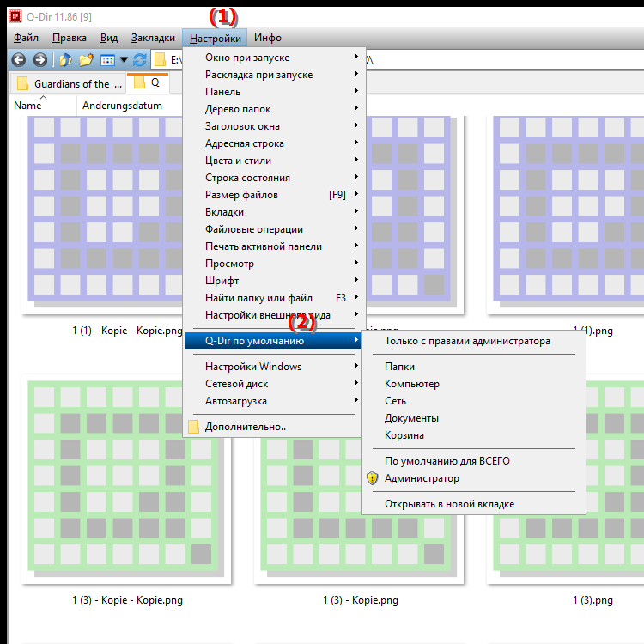
Task: Switch to Guardians of the ... tab
Action: coord(68,84)
